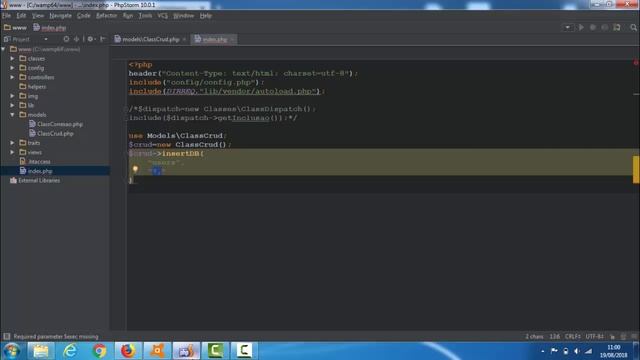Open Firefox from taskbar
The image size is (640, 360).
tap(128, 351)
